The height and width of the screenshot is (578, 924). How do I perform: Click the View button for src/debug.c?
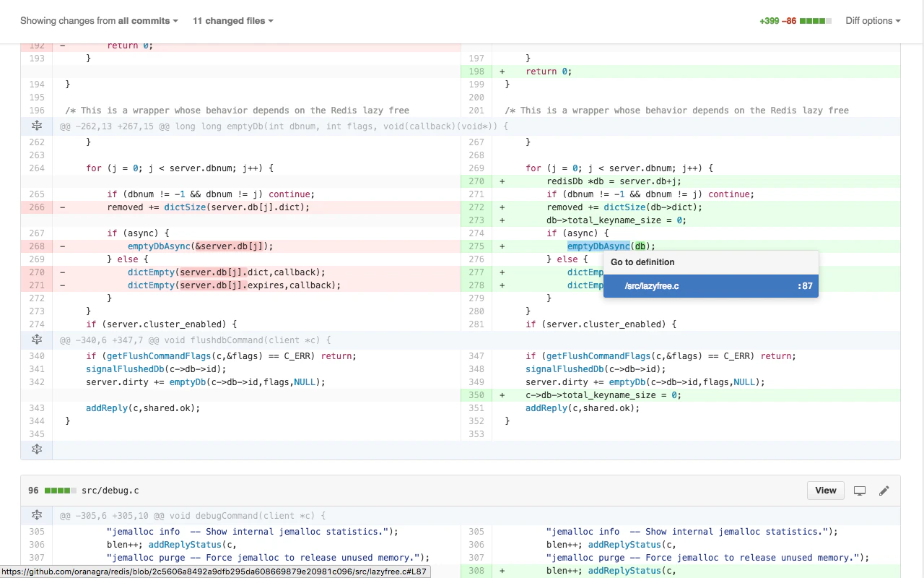tap(825, 490)
